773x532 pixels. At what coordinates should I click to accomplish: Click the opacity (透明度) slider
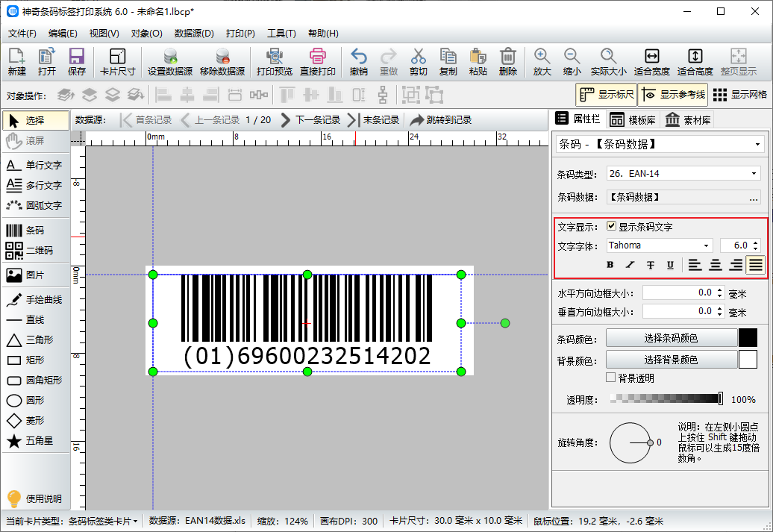tap(666, 399)
